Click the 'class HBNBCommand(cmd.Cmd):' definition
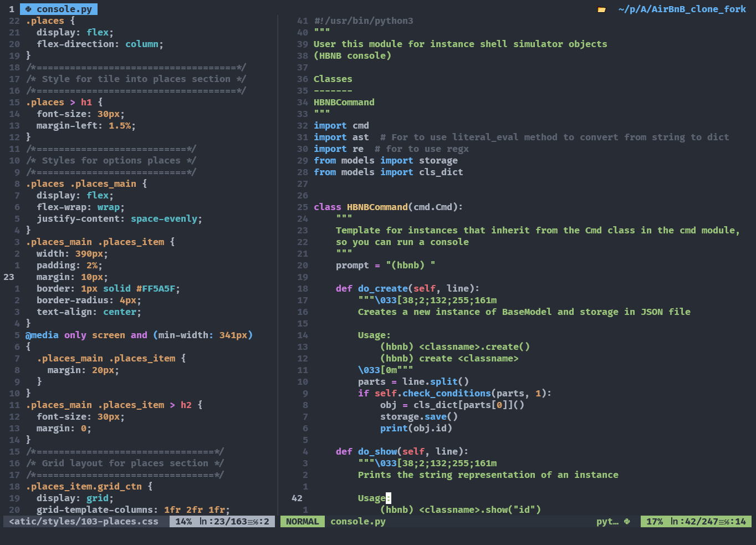The image size is (756, 545). pos(389,207)
